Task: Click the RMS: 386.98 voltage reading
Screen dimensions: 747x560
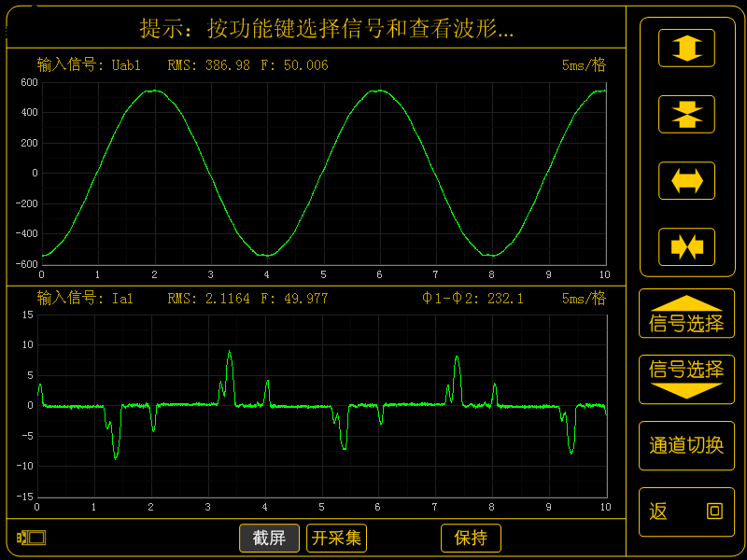Action: pos(209,65)
